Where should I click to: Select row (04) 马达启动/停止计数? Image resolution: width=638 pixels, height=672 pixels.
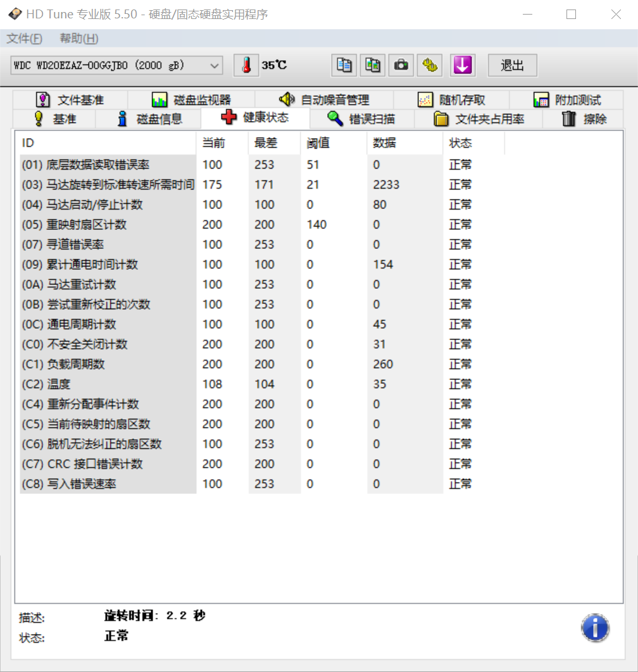[x=261, y=205]
